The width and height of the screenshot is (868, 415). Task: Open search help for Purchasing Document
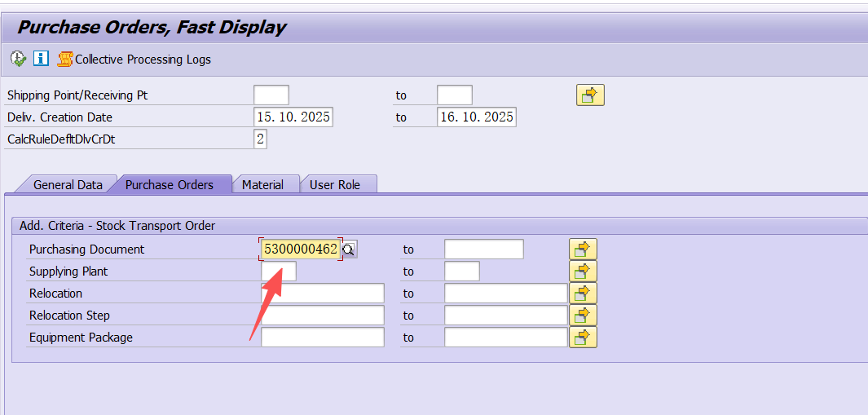pyautogui.click(x=350, y=249)
